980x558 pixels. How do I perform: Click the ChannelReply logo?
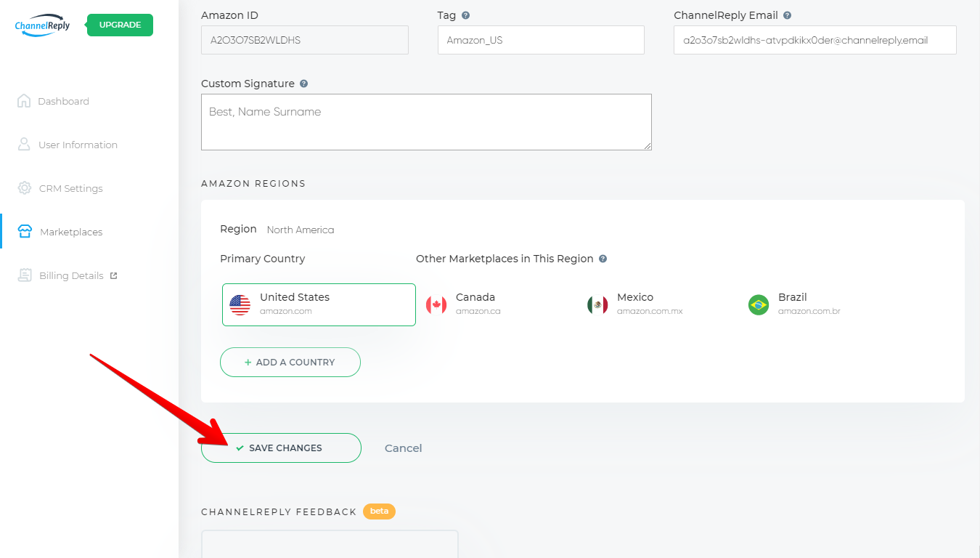click(x=42, y=25)
